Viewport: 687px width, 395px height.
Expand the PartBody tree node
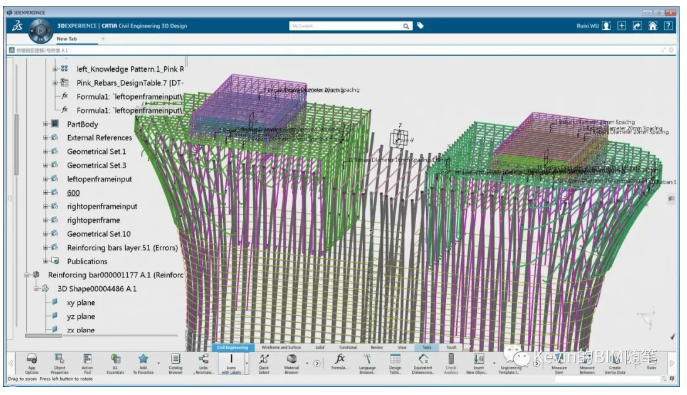45,124
